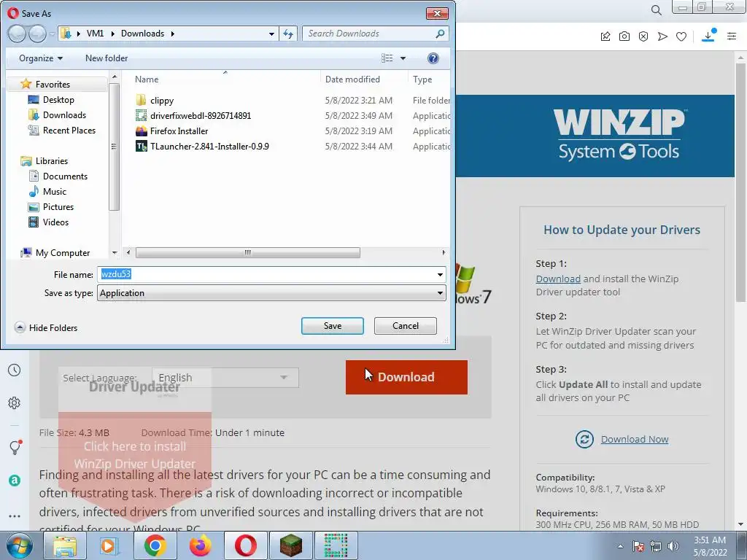Screen dimensions: 747x560
Task: Open the File name dropdown arrow
Action: (x=440, y=275)
